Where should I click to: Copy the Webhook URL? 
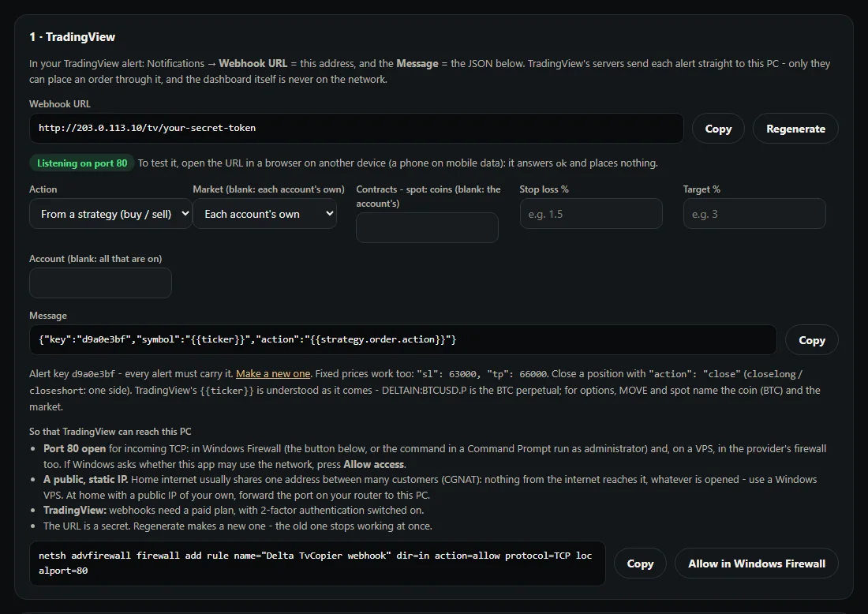718,129
